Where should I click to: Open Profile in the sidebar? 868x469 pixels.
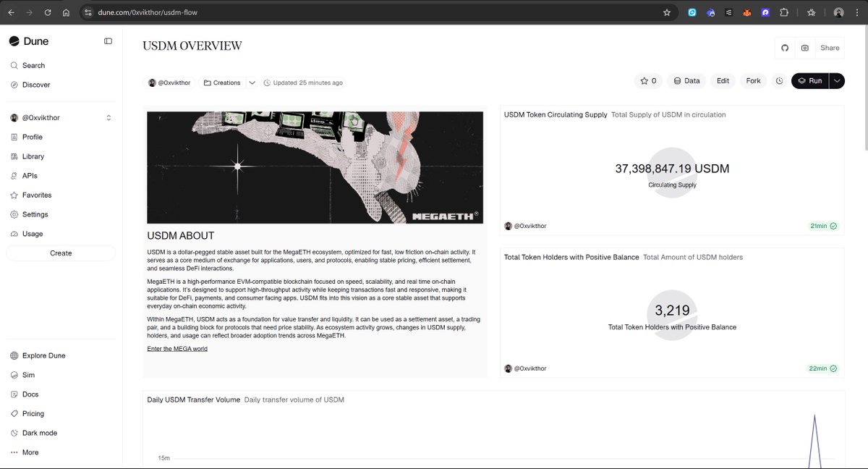[61, 137]
